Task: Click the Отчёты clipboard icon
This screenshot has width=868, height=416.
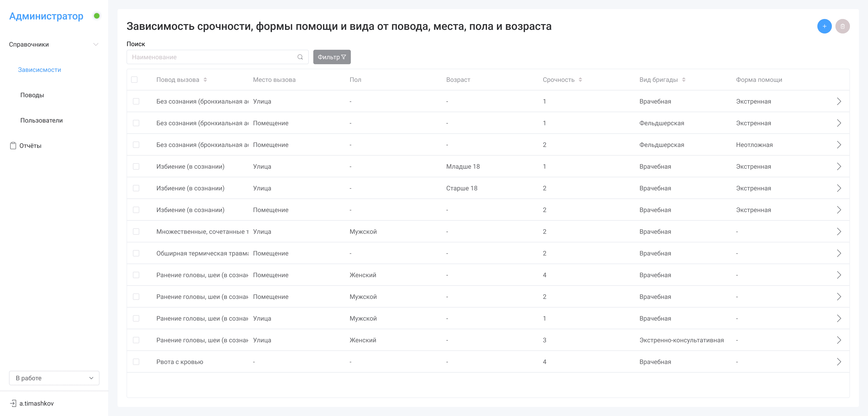Action: coord(13,146)
